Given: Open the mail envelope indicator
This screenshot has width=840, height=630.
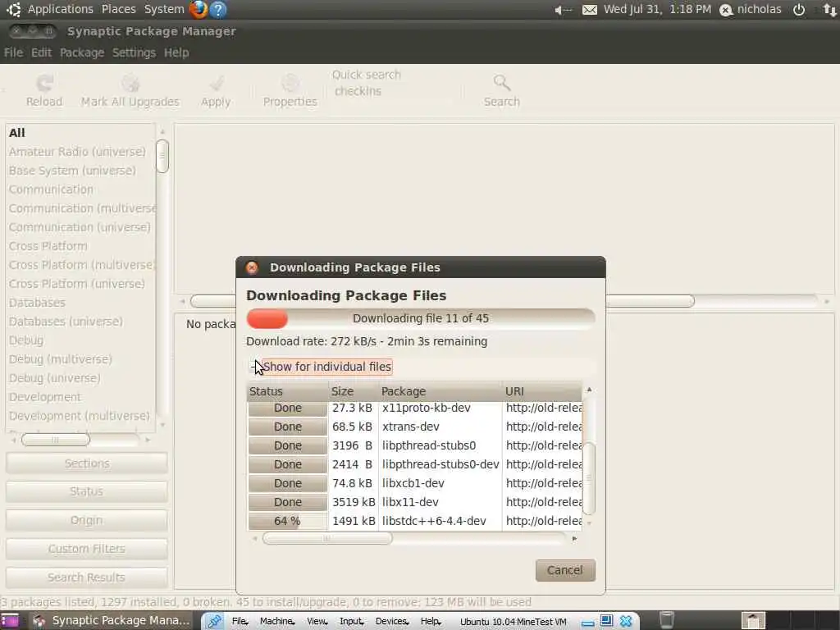Looking at the screenshot, I should 589,10.
